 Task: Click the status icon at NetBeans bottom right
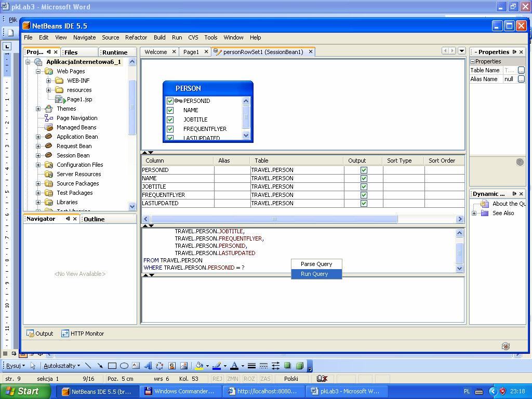click(506, 346)
